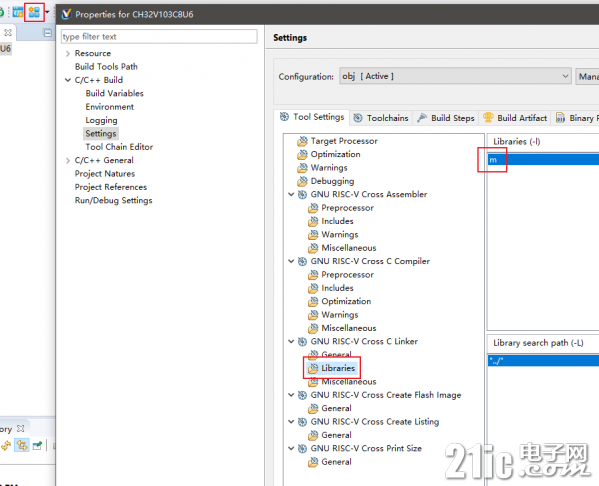Click the link-with-editor icon at bottom left
This screenshot has height=486, width=599.
(x=21, y=445)
